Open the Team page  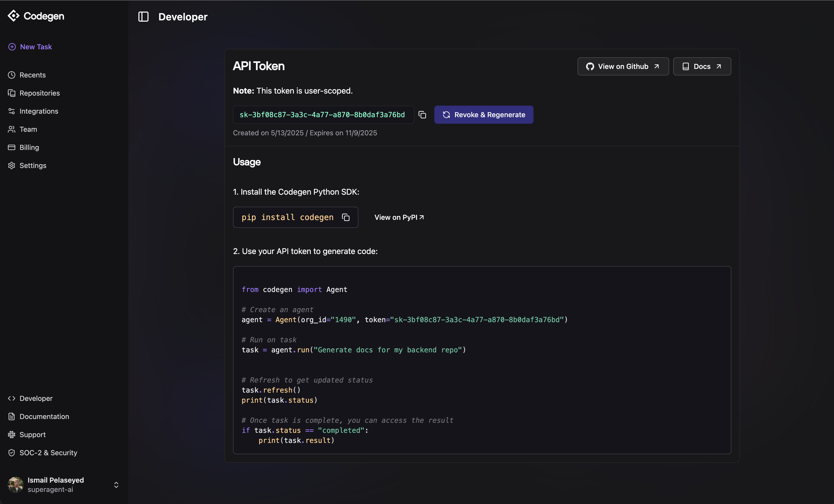28,129
